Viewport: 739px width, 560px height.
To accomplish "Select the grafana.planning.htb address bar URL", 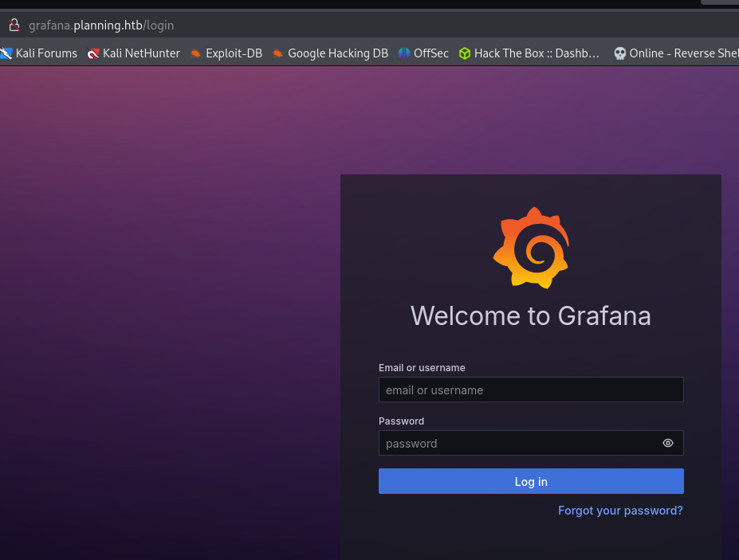I will point(101,25).
